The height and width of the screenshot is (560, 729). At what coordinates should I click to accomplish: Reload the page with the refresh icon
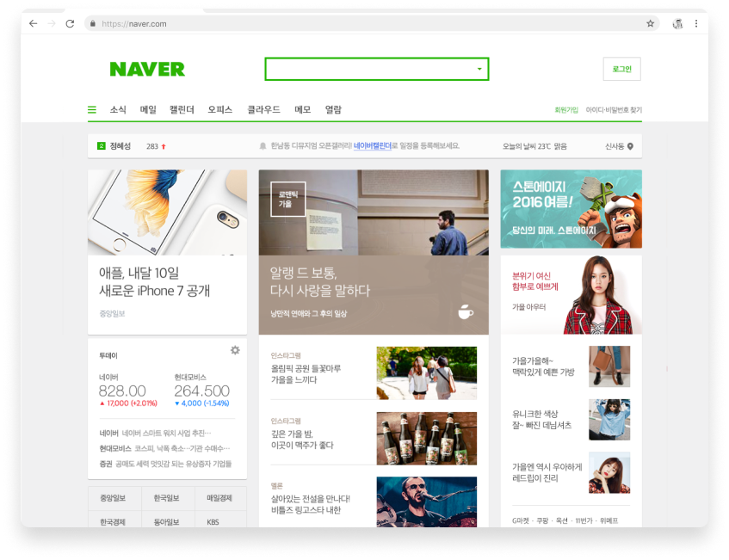(x=70, y=23)
